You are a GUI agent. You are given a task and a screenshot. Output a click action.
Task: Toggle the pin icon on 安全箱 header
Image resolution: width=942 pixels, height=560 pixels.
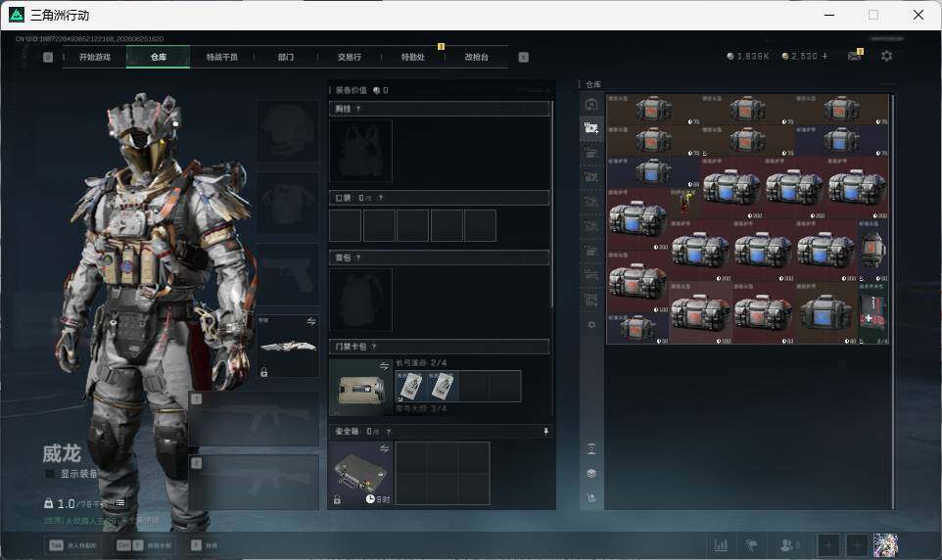pos(545,432)
